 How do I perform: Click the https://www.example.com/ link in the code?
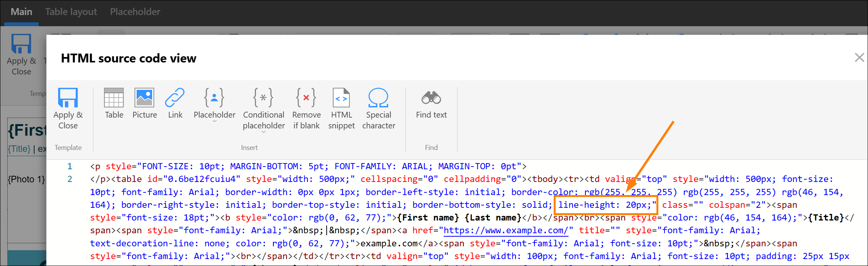coord(506,231)
